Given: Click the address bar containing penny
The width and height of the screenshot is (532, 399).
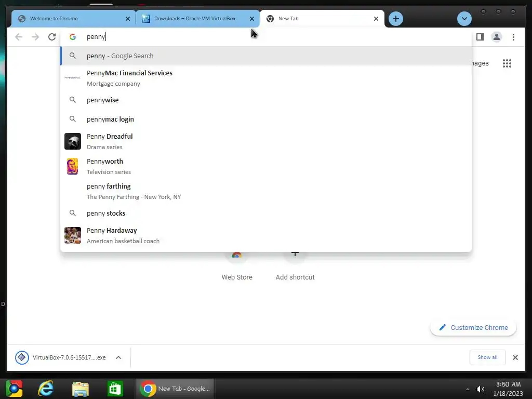Looking at the screenshot, I should click(x=266, y=37).
